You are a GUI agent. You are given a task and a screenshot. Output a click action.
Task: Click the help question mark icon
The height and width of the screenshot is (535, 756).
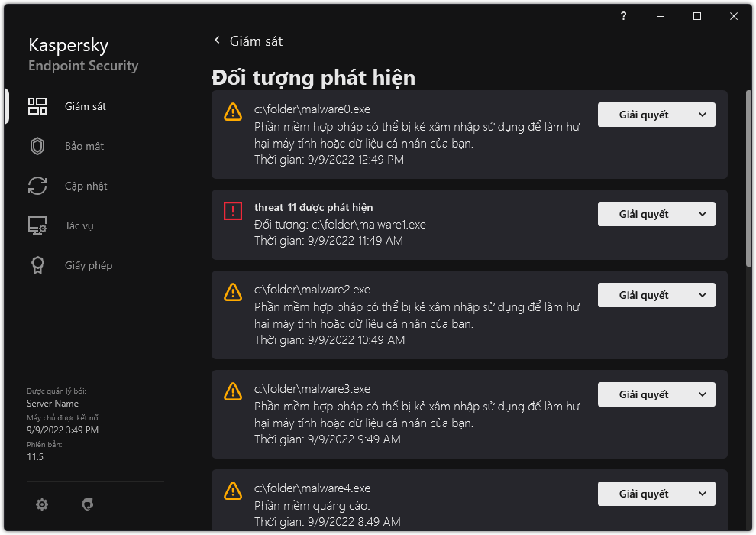tap(624, 16)
